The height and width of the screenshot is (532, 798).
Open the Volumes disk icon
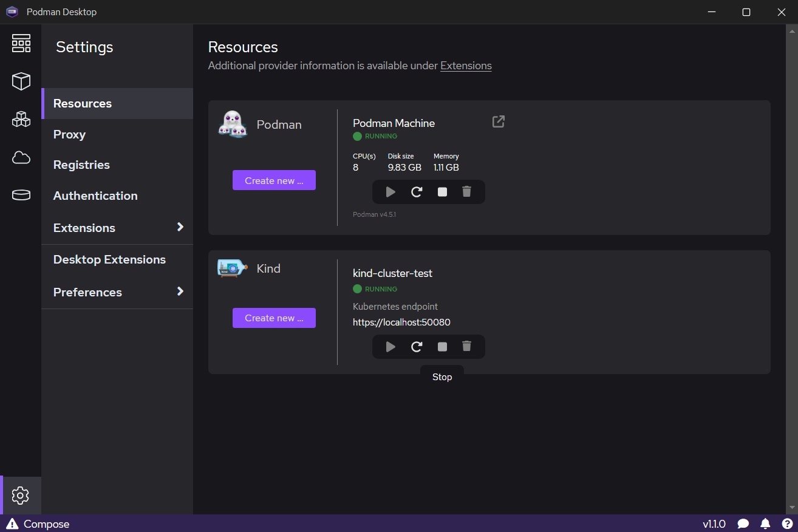[21, 195]
